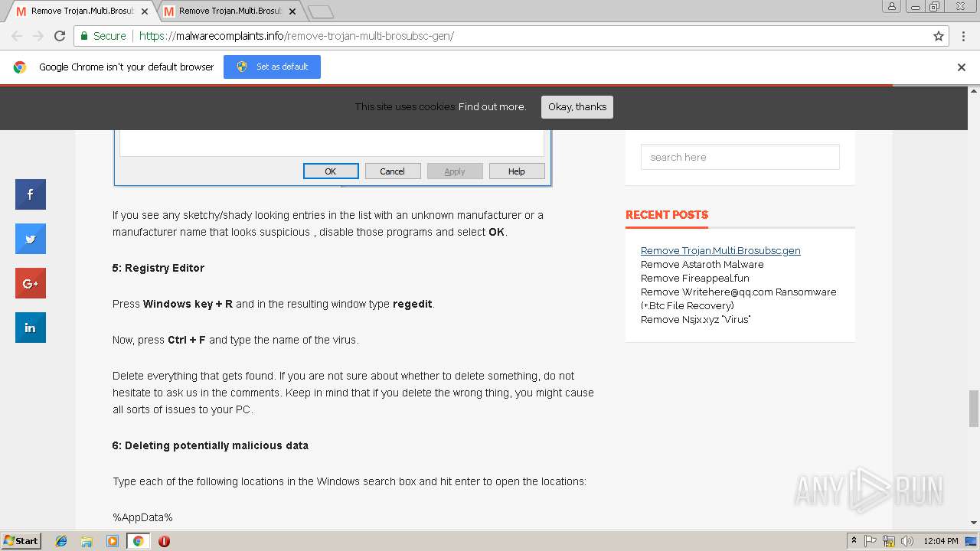This screenshot has width=980, height=551.
Task: Share page via Facebook icon
Action: [x=31, y=194]
